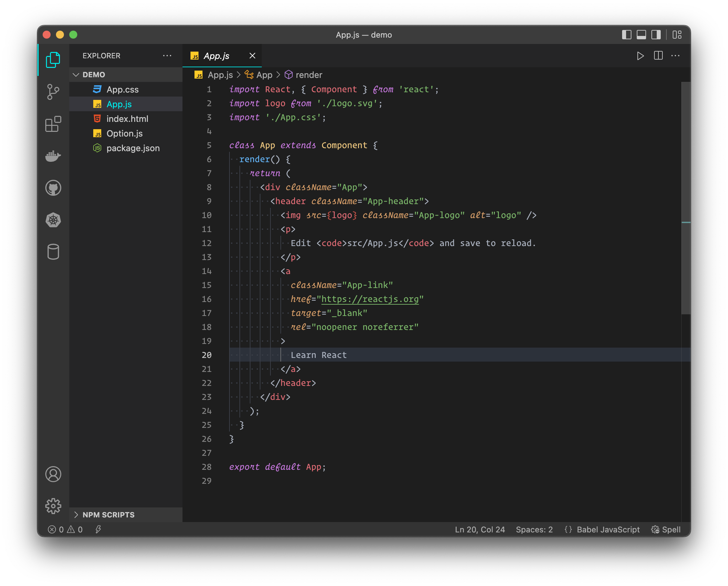
Task: Select the App.js editor tab
Action: click(x=216, y=56)
